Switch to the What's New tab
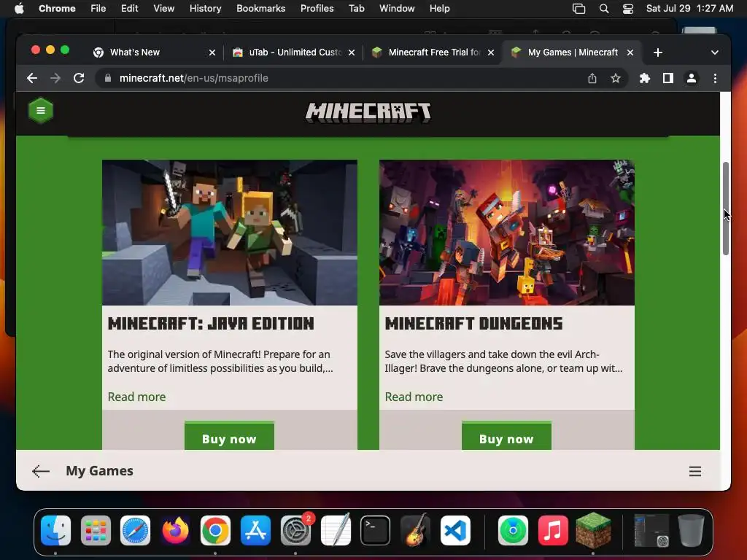 tap(153, 52)
